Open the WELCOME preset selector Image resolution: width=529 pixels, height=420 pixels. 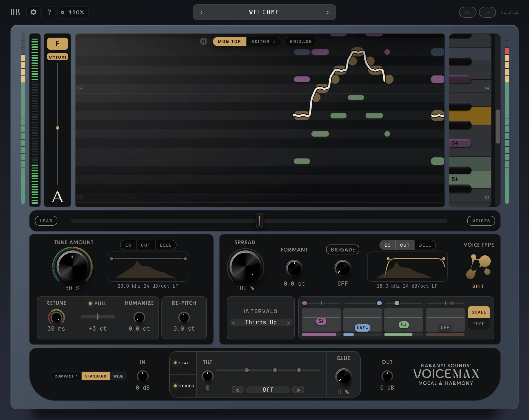click(x=264, y=12)
